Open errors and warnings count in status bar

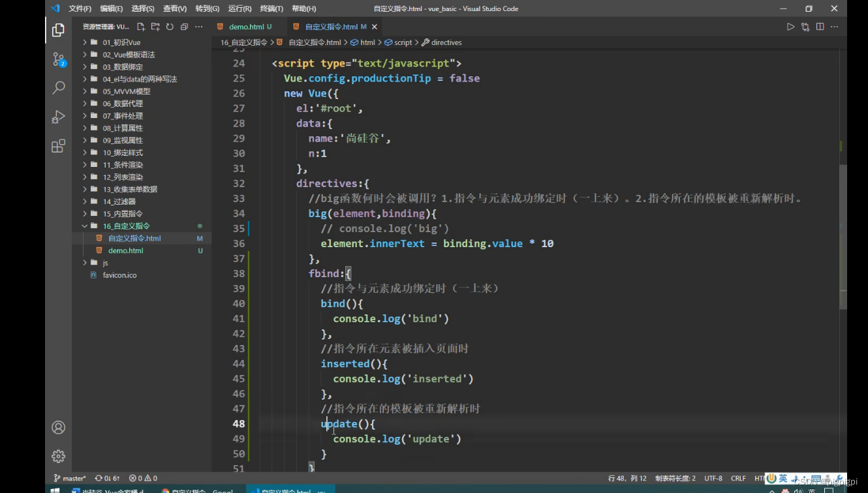click(x=143, y=478)
